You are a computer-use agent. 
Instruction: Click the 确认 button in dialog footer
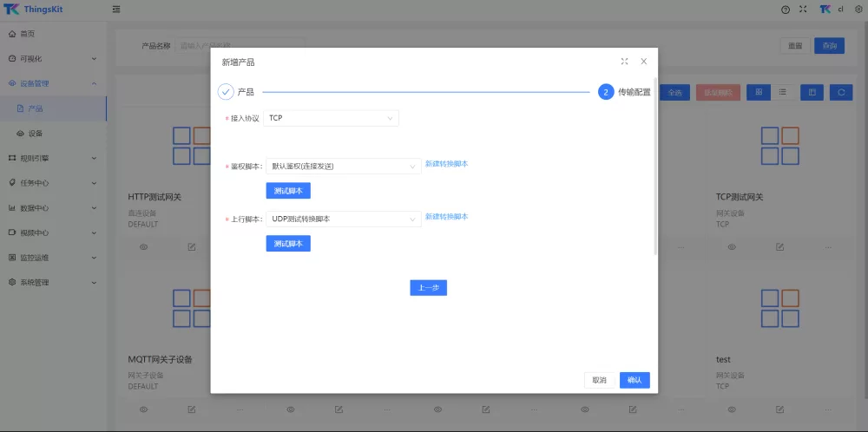coord(635,380)
